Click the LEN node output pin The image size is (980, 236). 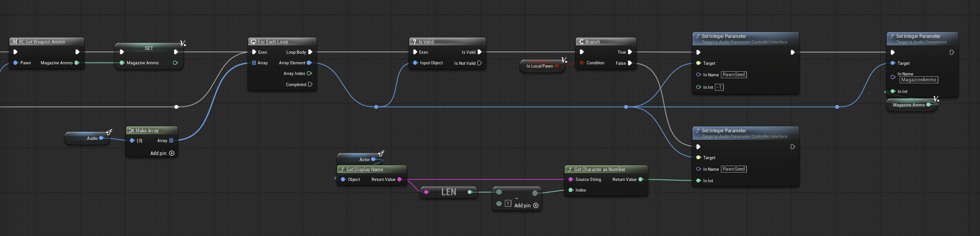point(470,192)
